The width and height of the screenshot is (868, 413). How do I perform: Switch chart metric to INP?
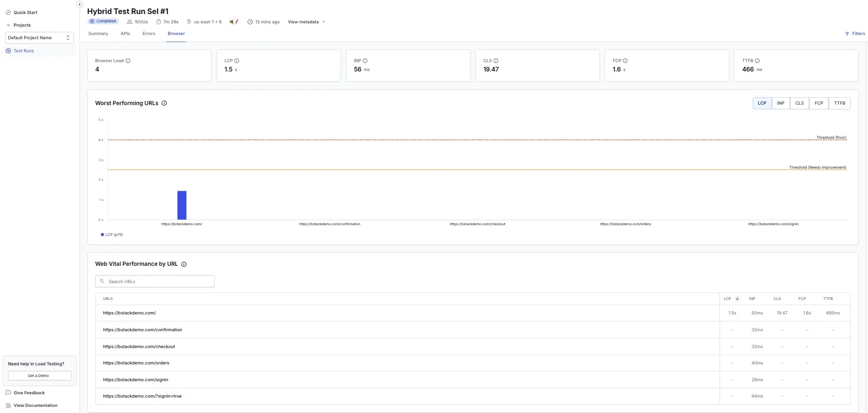(x=781, y=103)
